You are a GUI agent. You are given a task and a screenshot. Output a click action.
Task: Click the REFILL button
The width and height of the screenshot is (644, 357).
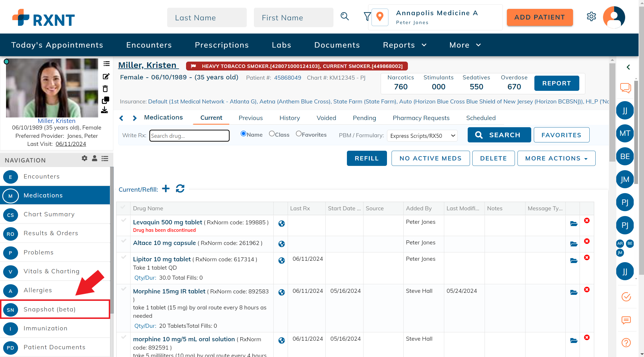click(367, 158)
